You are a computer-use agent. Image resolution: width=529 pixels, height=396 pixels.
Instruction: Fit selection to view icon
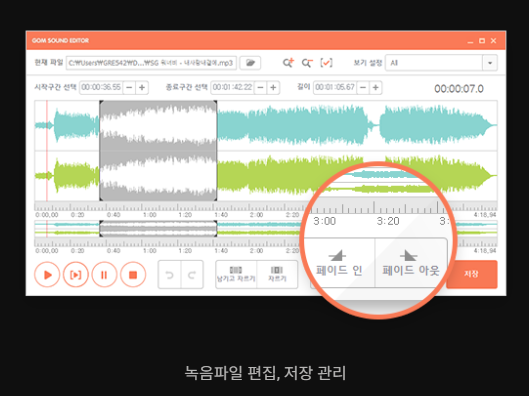click(326, 63)
